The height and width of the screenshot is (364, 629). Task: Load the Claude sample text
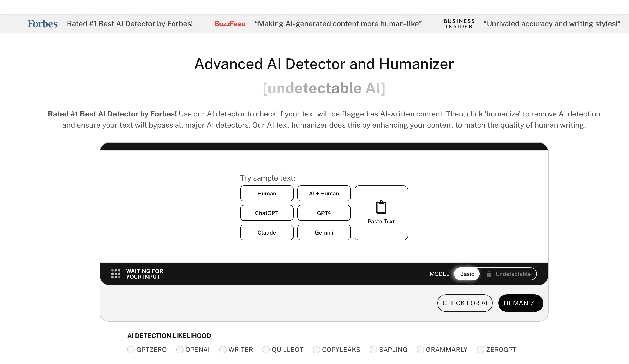tap(267, 232)
